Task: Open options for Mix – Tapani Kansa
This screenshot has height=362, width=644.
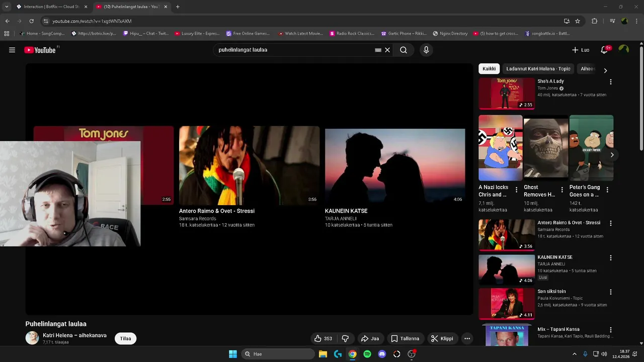Action: coord(611,329)
